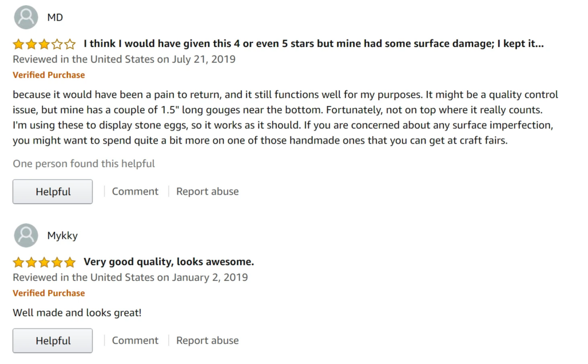Image resolution: width=588 pixels, height=364 pixels.
Task: Click the fourth empty star in MD's rating
Action: (x=57, y=43)
